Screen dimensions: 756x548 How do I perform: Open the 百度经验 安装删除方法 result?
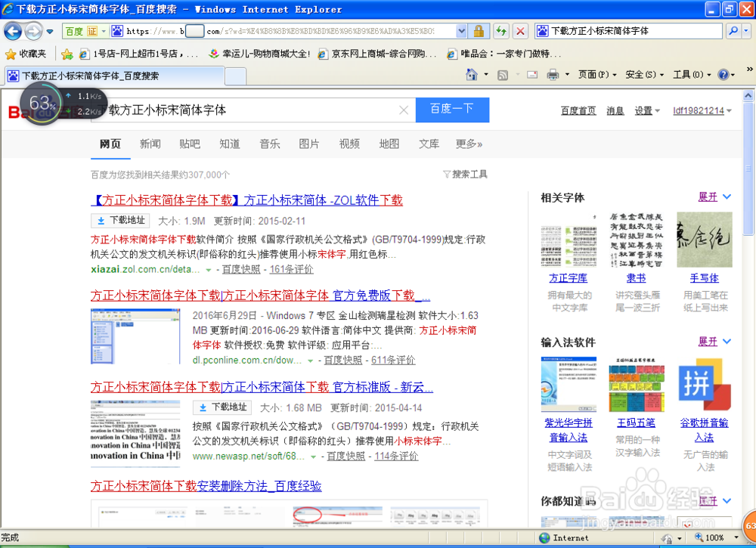pos(206,486)
